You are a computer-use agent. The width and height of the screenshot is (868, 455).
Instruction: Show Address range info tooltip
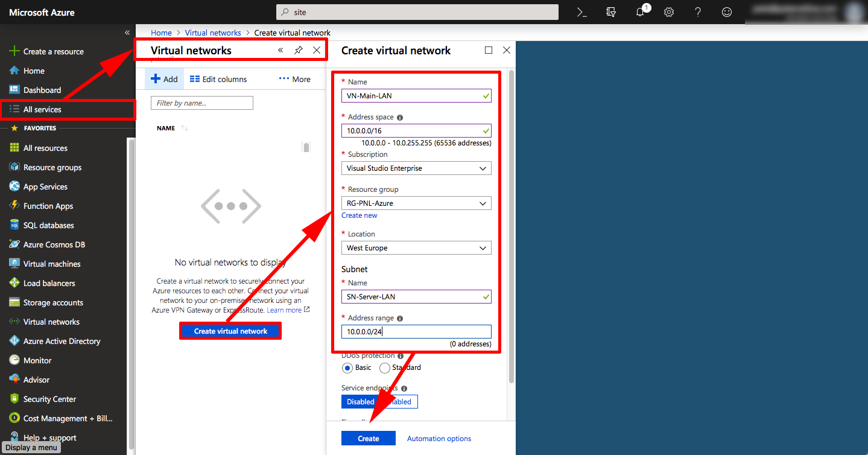click(400, 319)
